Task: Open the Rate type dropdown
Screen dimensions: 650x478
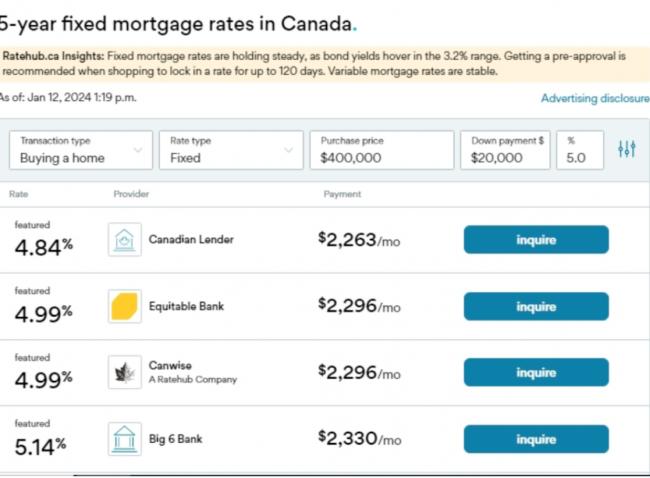Action: [228, 150]
